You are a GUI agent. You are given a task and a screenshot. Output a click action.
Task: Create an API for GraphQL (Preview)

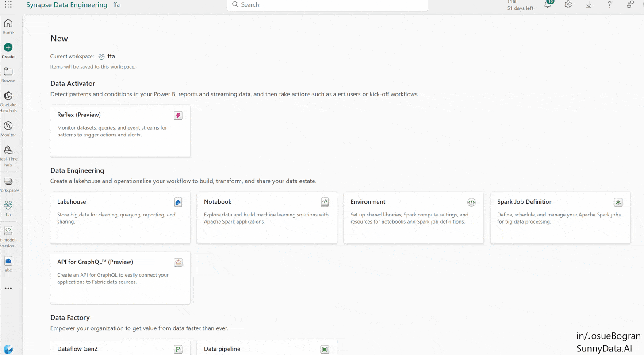pyautogui.click(x=120, y=278)
